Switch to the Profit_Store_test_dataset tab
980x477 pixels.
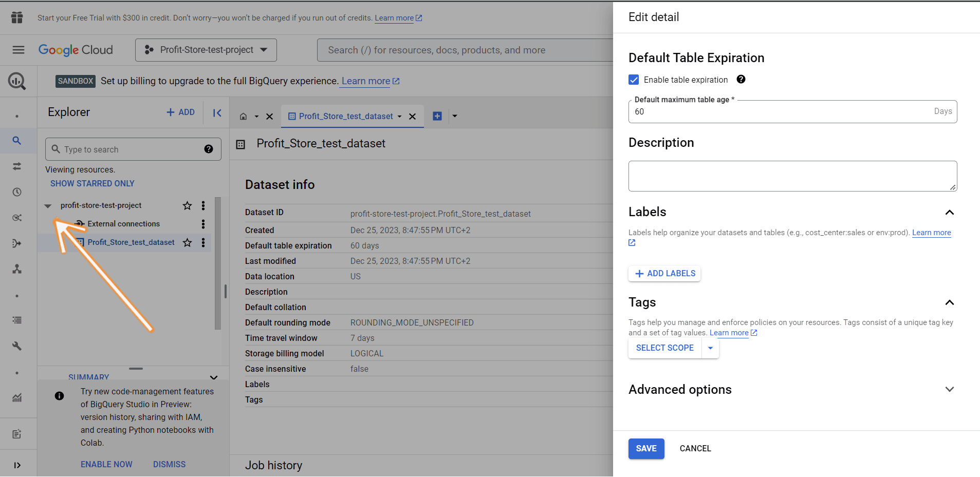click(346, 117)
